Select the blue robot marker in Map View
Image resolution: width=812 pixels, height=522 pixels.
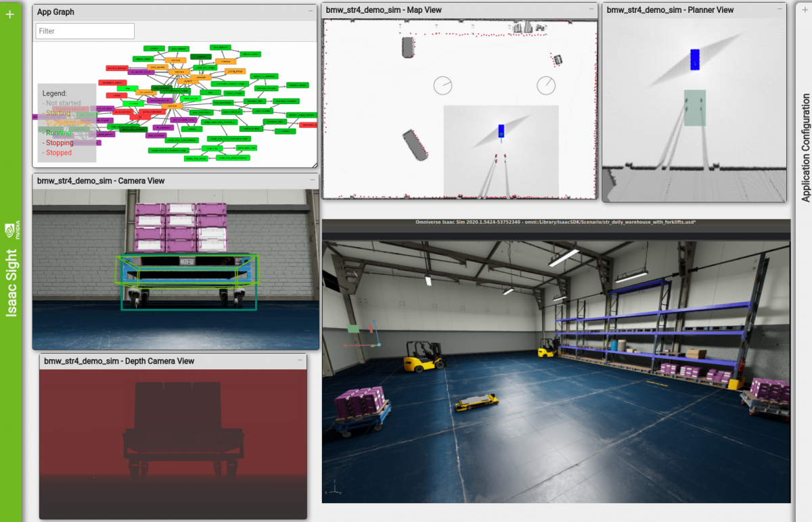pos(501,130)
